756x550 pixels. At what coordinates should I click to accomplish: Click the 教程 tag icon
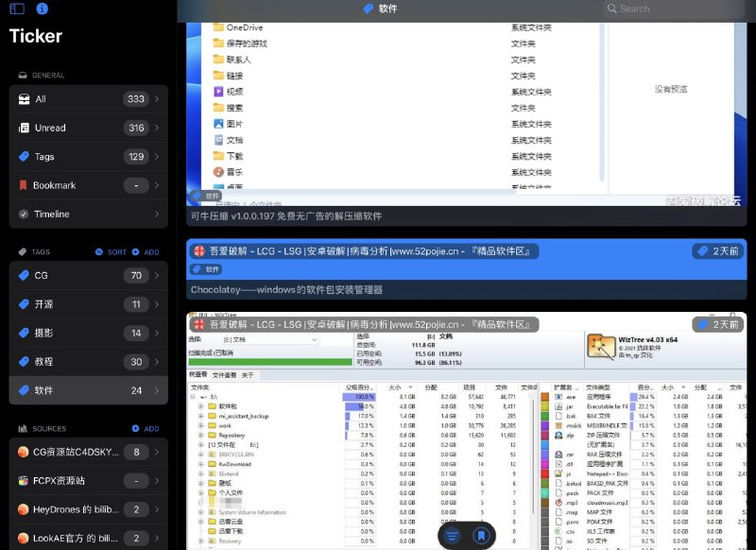pos(24,362)
